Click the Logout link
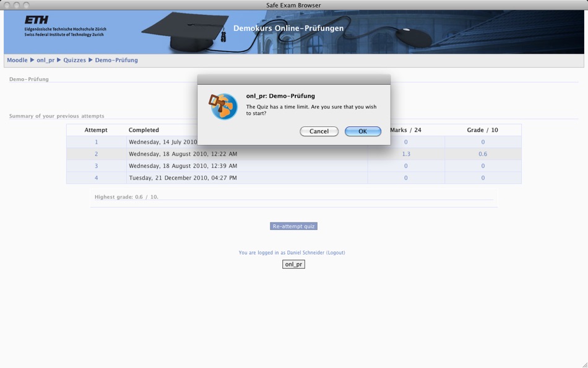Viewport: 588px width, 368px height. 335,253
